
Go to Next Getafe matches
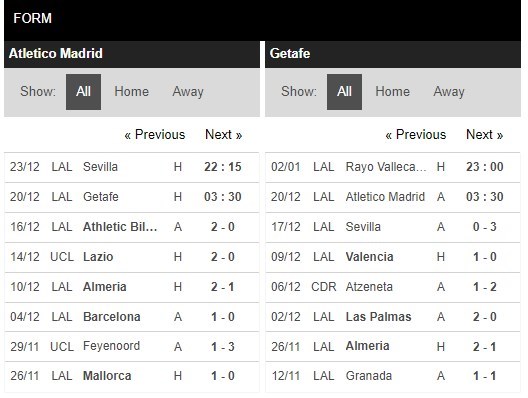(485, 135)
